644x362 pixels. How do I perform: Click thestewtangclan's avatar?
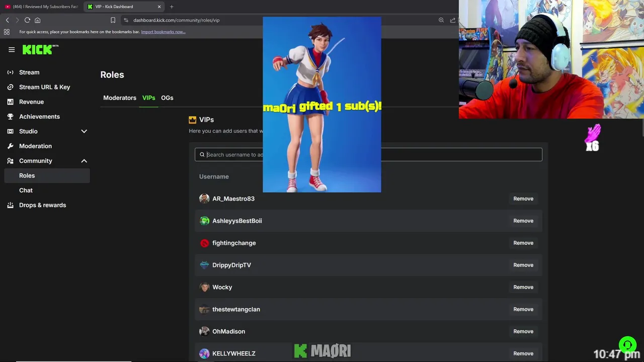point(204,309)
